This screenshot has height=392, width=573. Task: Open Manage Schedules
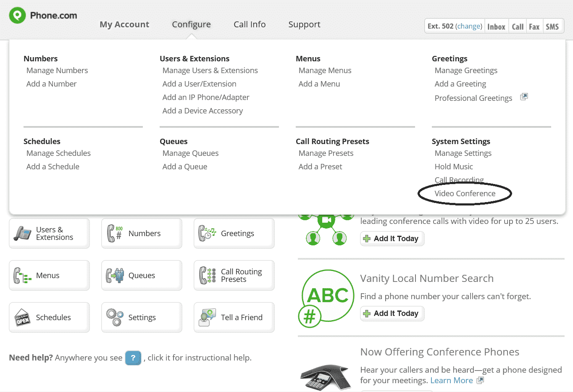coord(58,153)
